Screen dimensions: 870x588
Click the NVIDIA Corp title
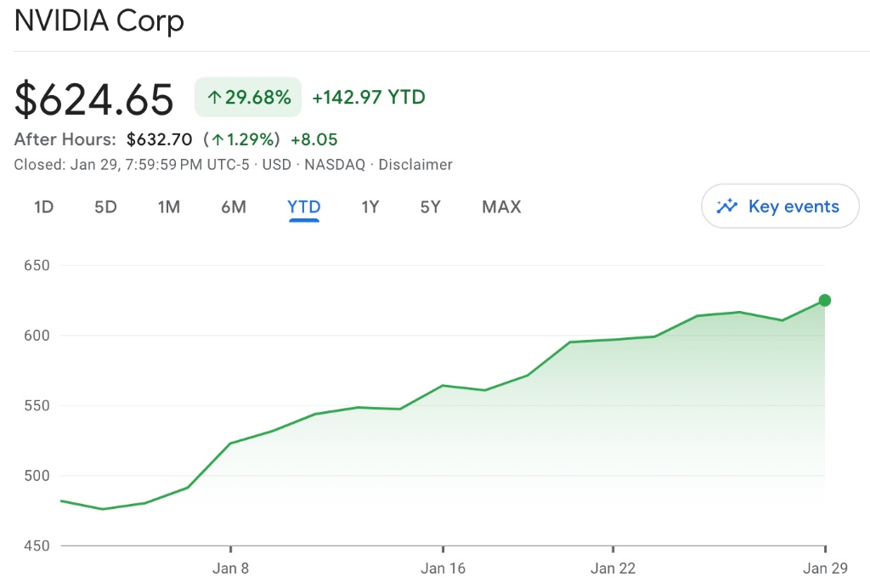pos(99,20)
